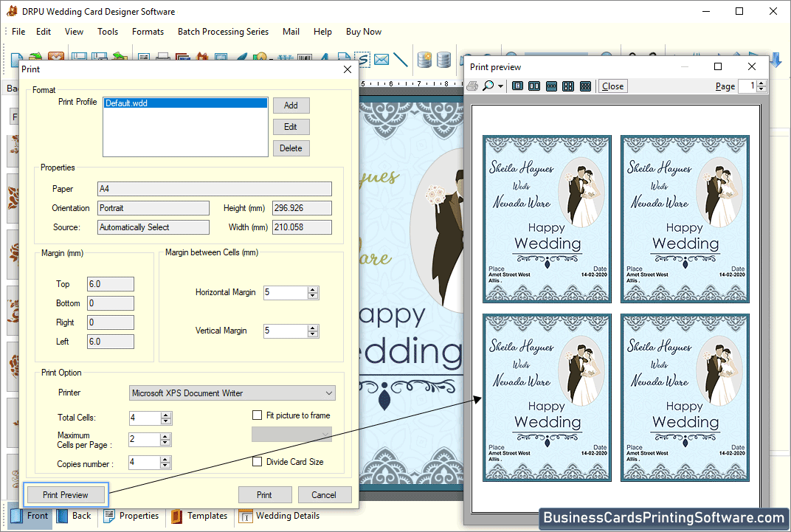This screenshot has height=532, width=791.
Task: Click the Height (mm) field
Action: 303,208
